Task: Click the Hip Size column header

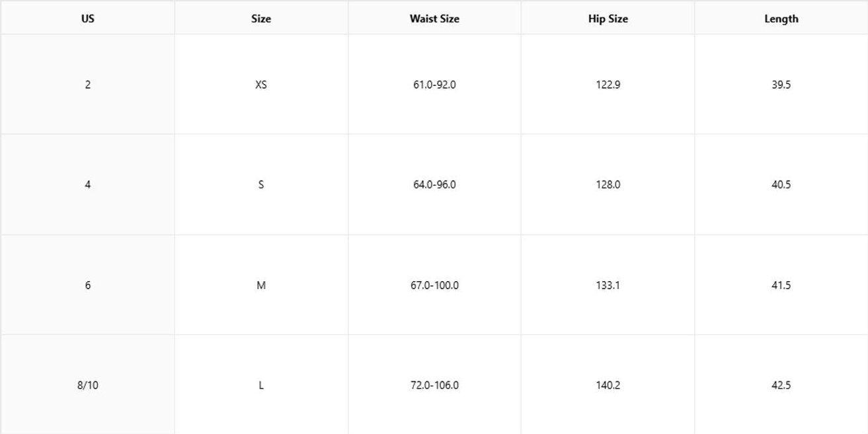Action: coord(608,19)
